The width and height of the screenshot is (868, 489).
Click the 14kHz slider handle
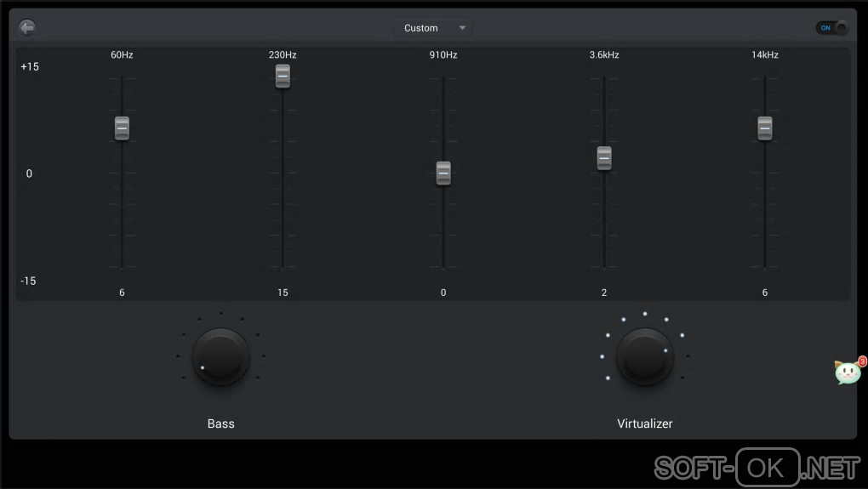(765, 128)
